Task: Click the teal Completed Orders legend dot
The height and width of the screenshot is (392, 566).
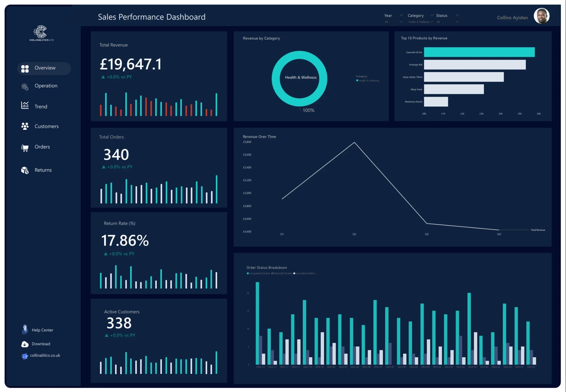Action: 248,273
